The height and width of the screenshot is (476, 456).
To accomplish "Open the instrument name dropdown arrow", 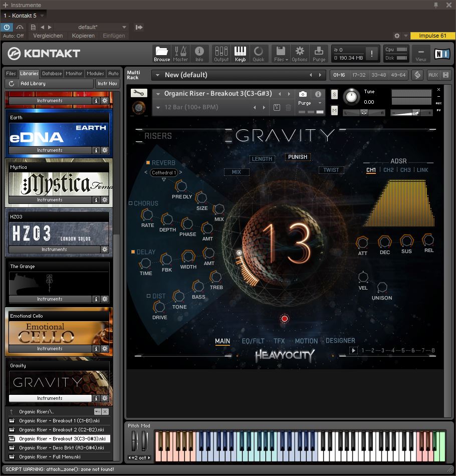I will tap(158, 94).
